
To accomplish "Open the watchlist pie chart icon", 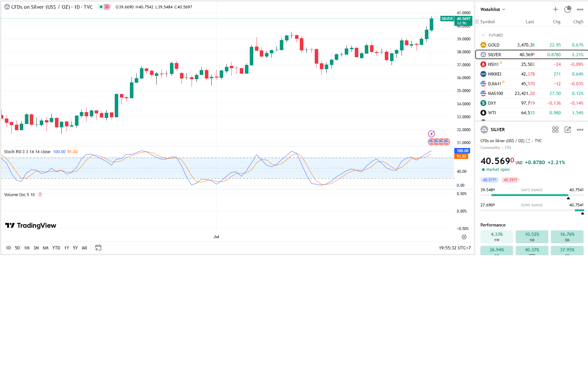I will coord(568,9).
